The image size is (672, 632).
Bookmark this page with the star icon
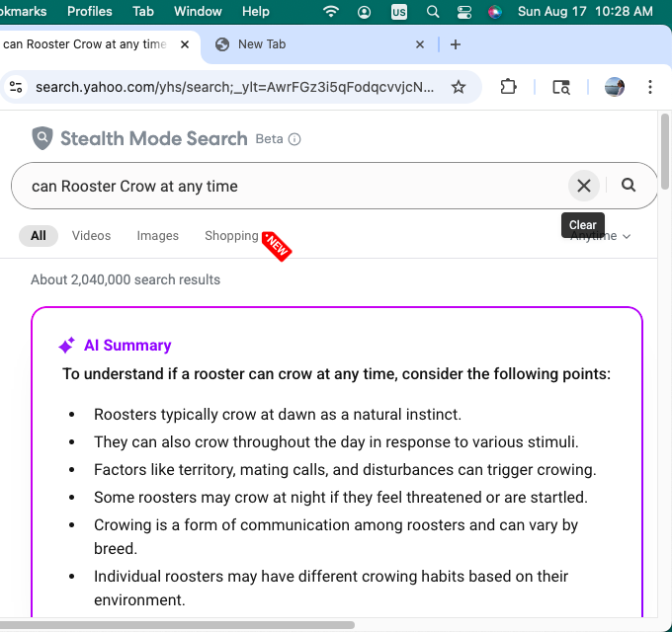pos(459,87)
